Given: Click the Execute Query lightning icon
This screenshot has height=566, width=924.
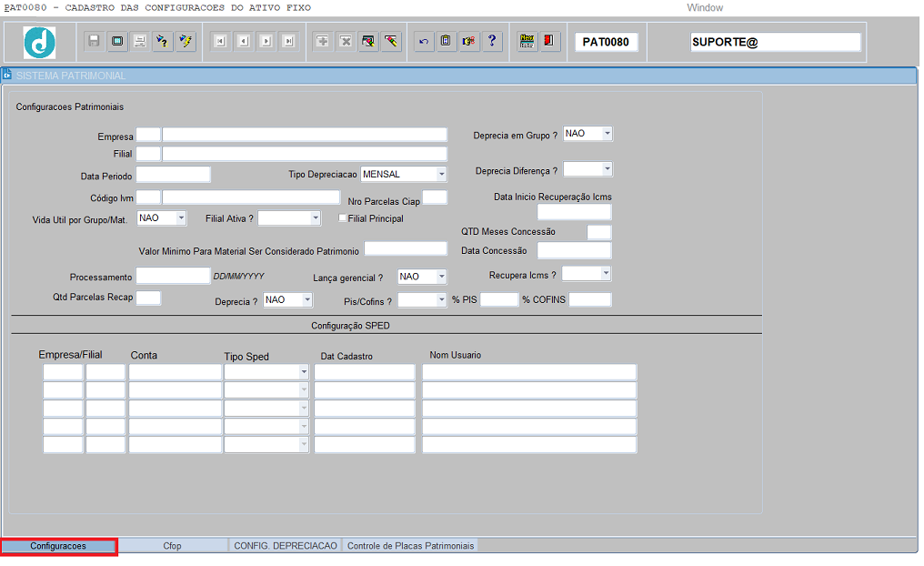Looking at the screenshot, I should 186,41.
